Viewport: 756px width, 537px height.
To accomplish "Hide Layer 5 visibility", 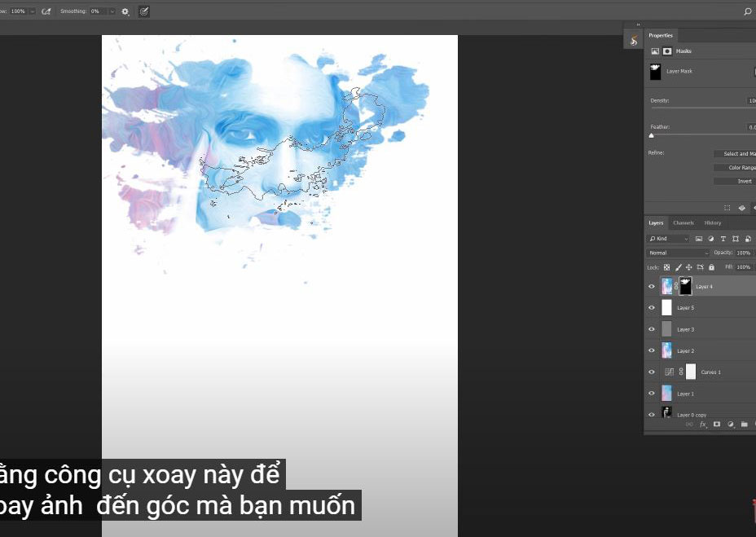I will pyautogui.click(x=652, y=308).
